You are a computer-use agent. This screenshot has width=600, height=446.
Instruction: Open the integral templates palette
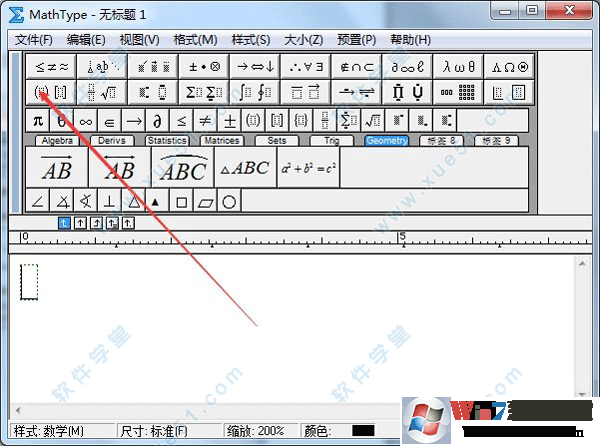tap(255, 92)
